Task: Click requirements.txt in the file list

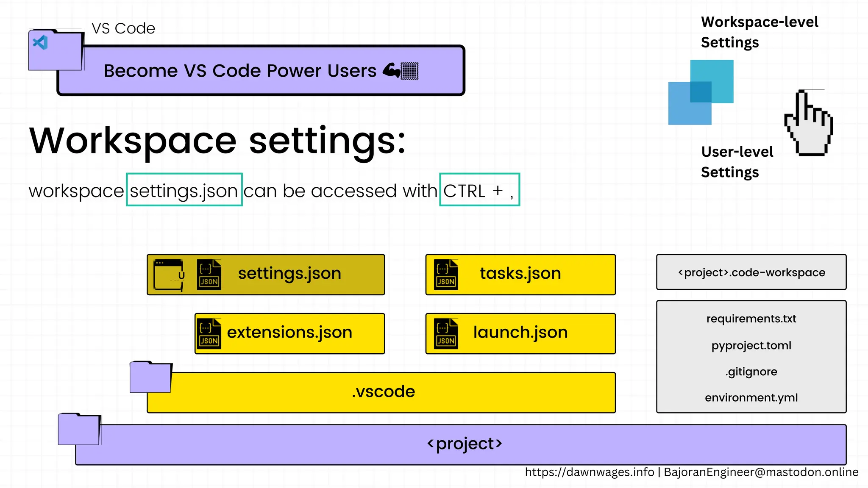Action: pyautogui.click(x=751, y=319)
